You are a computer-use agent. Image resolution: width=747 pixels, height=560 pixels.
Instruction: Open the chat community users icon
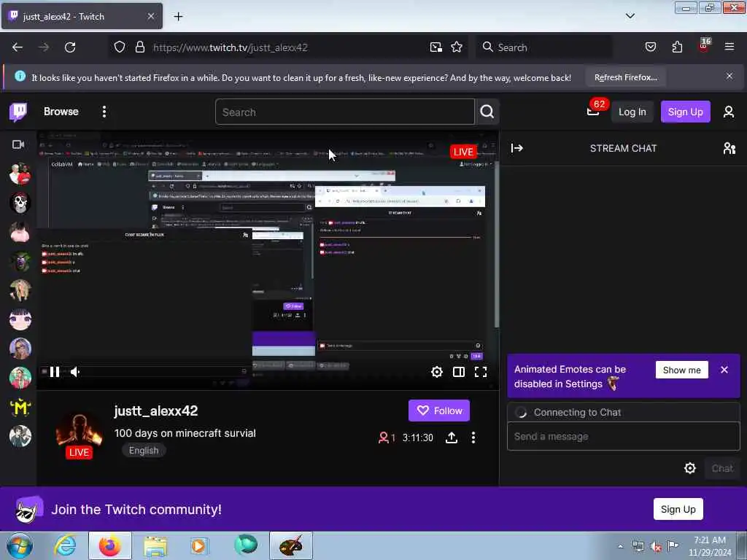(729, 148)
